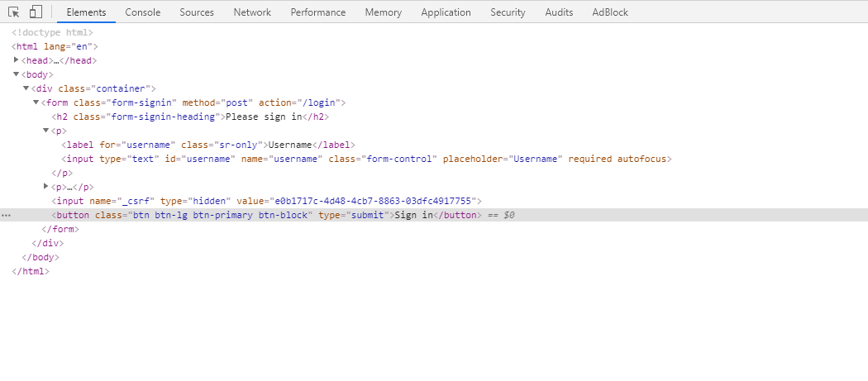
Task: Select the closing </form> tag
Action: (x=60, y=229)
